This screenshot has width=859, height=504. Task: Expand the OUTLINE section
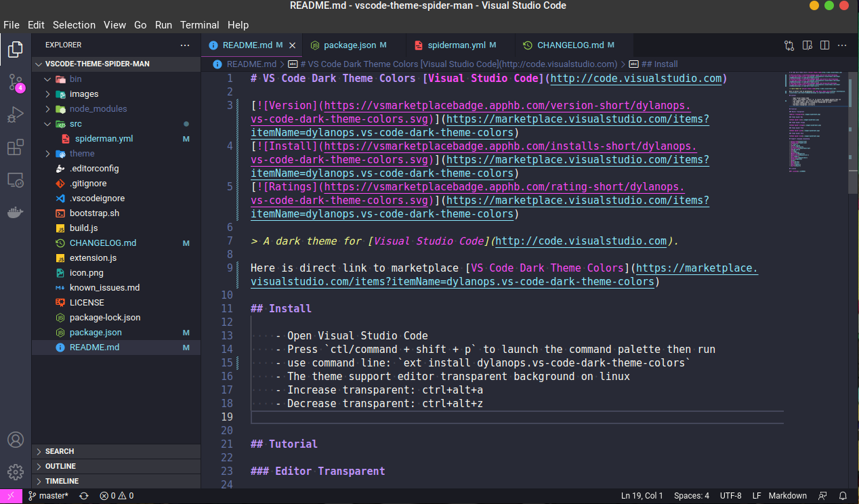tap(116, 466)
